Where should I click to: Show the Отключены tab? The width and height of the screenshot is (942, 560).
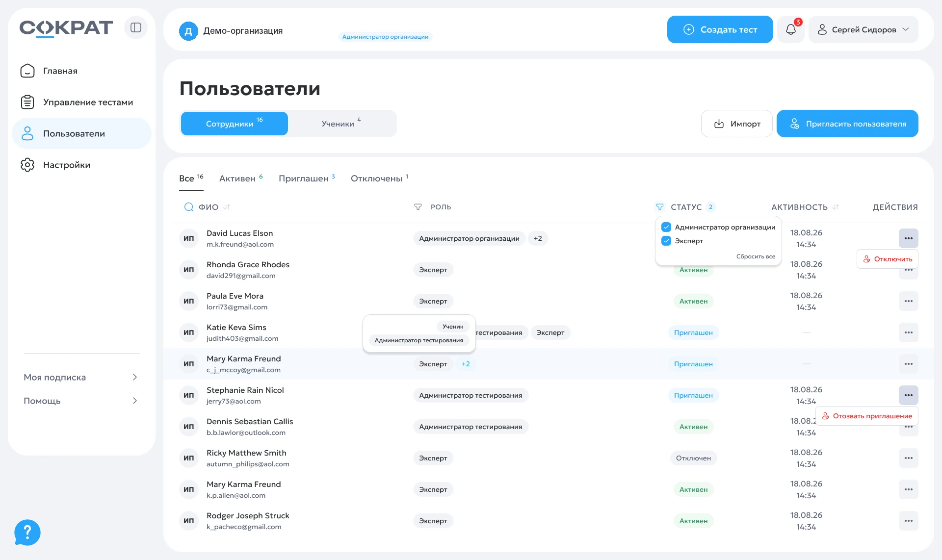point(379,178)
